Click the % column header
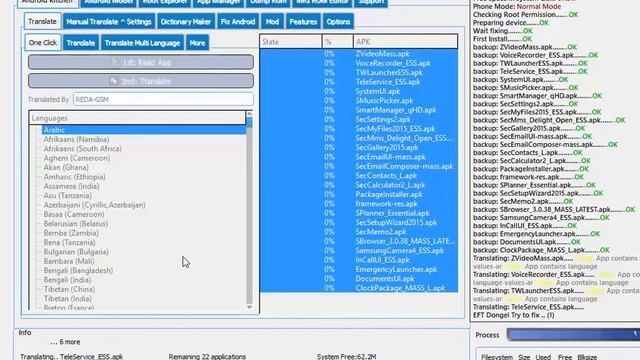 point(338,42)
